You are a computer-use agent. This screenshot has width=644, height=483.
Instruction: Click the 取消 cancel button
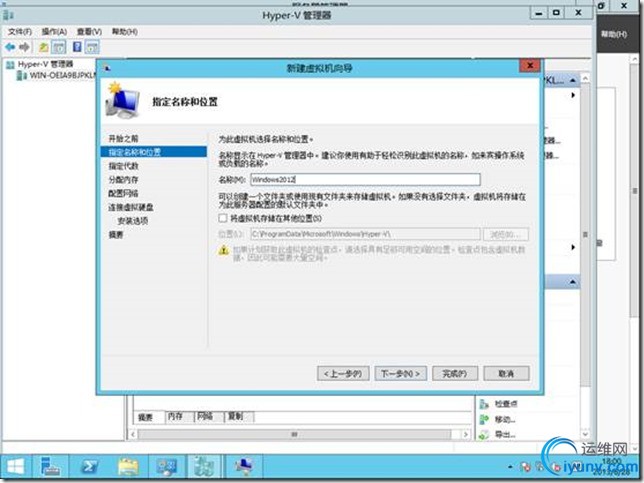[x=506, y=373]
